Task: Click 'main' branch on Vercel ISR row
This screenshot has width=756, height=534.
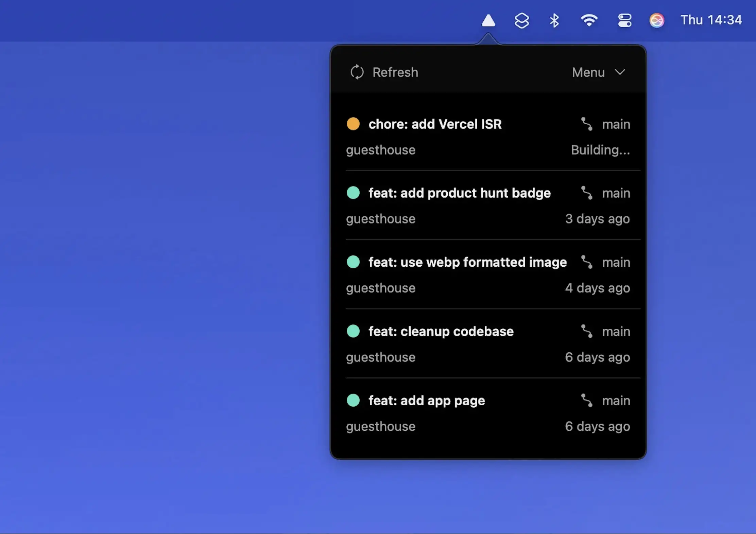Action: tap(616, 125)
